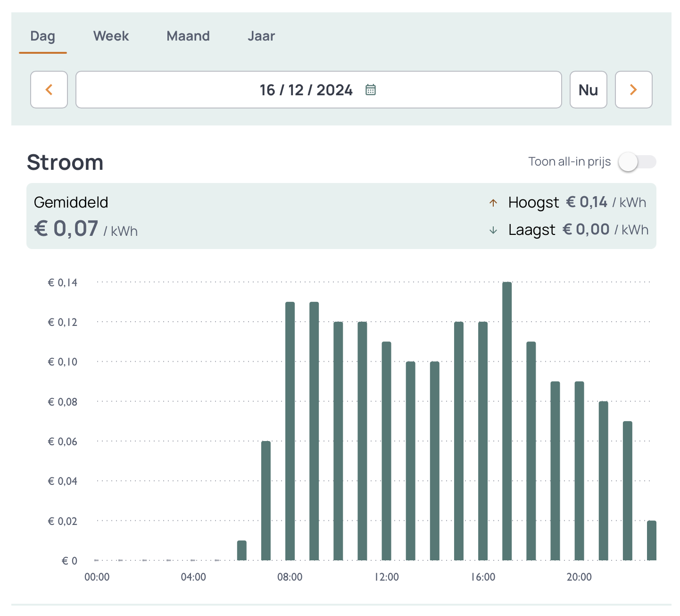This screenshot has height=616, width=680.
Task: Click the down arrow beside Laagst
Action: [493, 230]
